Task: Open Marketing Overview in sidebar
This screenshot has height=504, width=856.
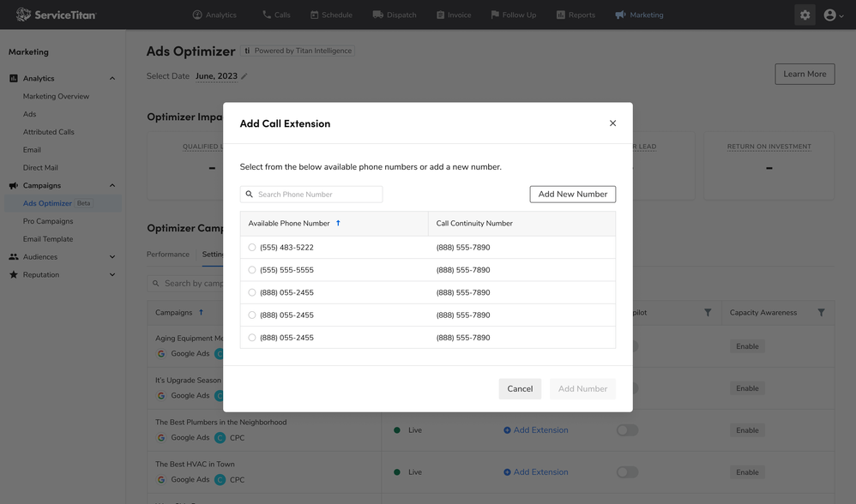Action: click(56, 96)
